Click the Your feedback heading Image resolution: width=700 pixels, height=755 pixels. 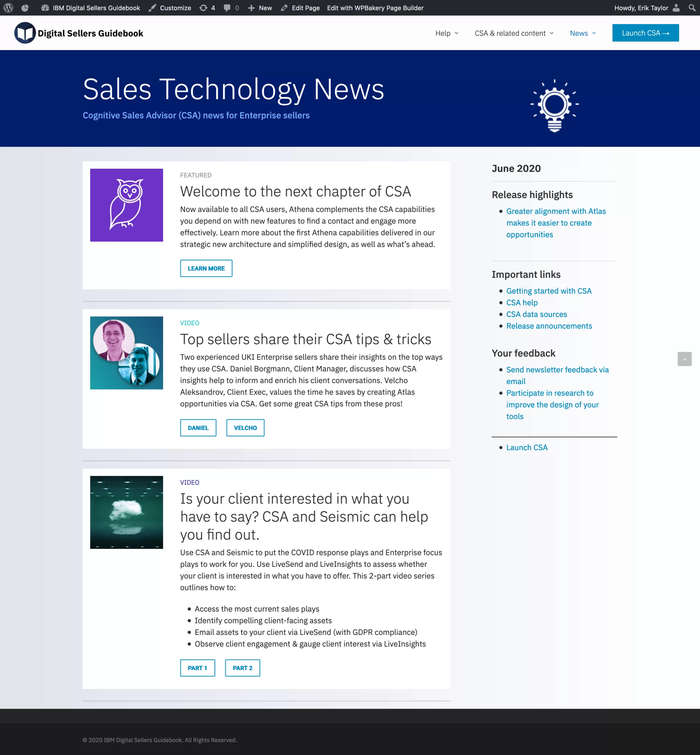(x=523, y=353)
